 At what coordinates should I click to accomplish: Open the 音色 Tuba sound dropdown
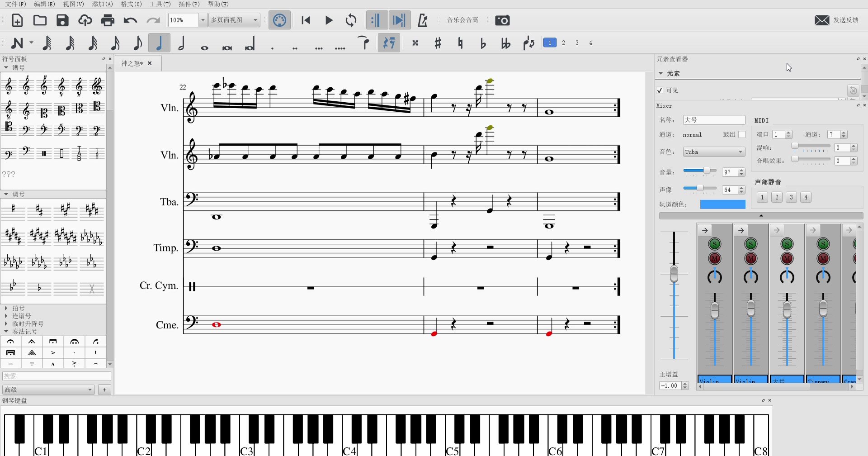(714, 152)
